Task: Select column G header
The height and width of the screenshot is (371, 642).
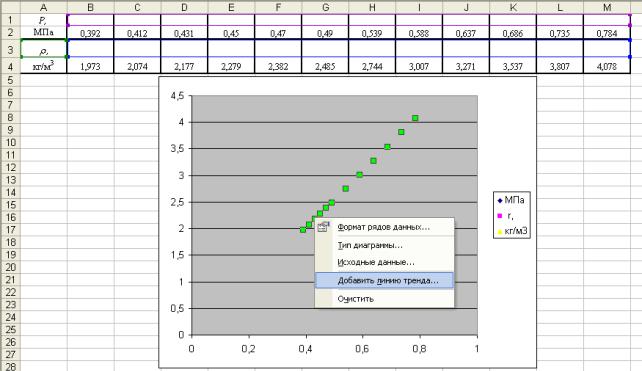Action: coord(325,7)
